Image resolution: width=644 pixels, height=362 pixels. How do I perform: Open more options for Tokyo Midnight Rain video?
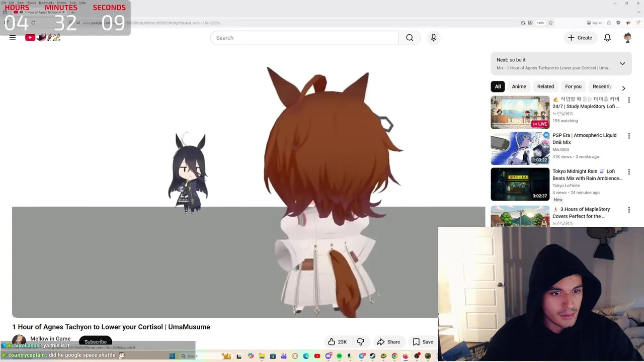[629, 172]
